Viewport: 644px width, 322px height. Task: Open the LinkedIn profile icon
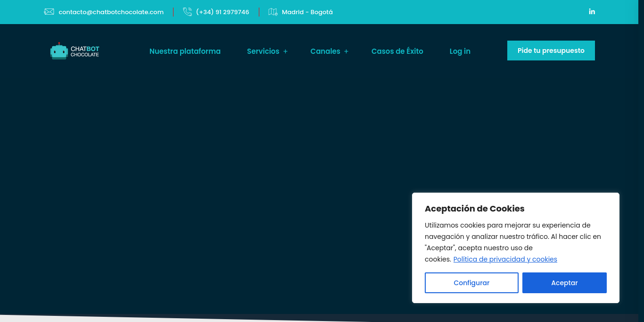coord(592,12)
